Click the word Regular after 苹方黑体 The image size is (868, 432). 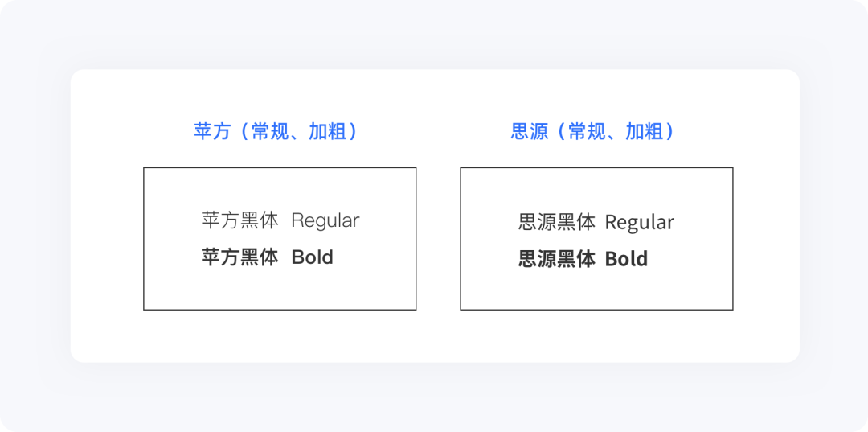point(325,221)
